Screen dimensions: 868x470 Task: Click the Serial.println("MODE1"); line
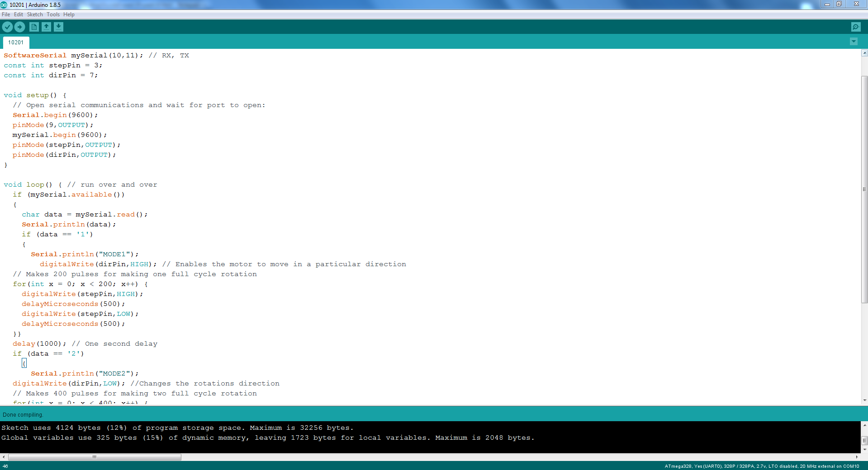tap(85, 254)
